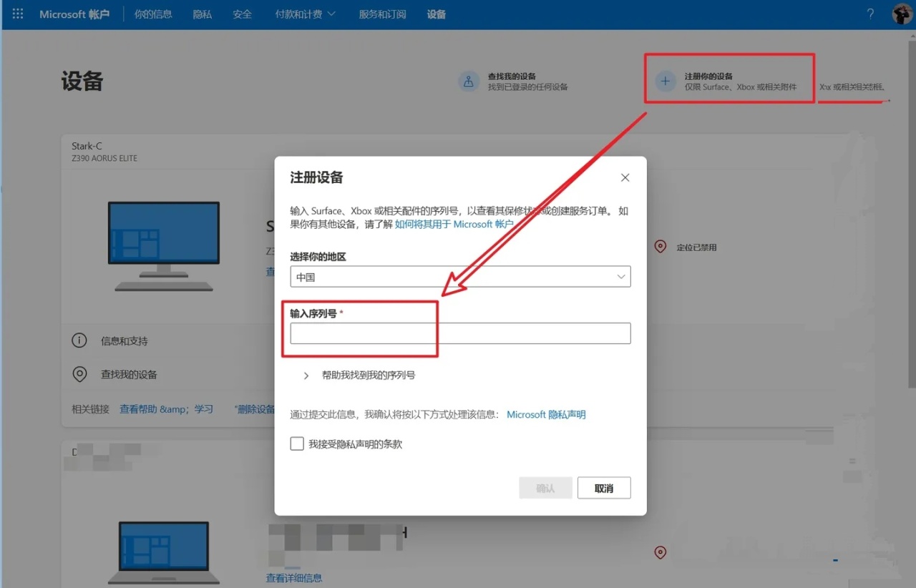Open the Microsoft 隐私声明 link
916x588 pixels.
pos(546,415)
